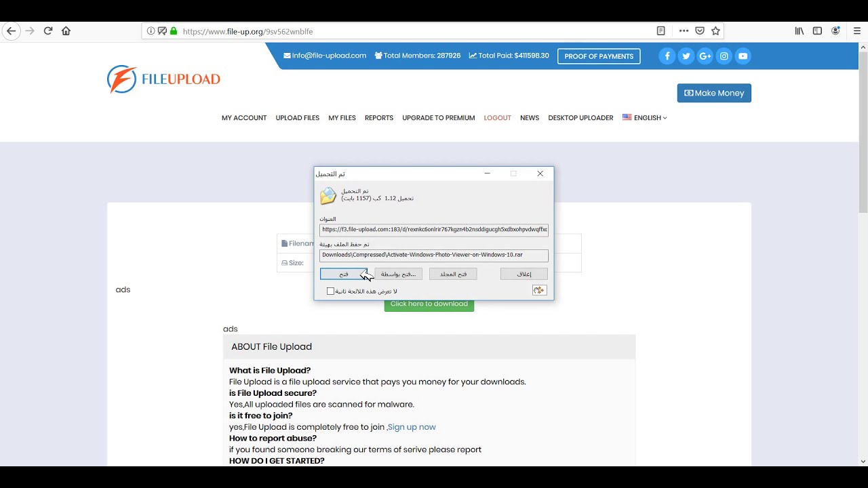Image resolution: width=868 pixels, height=488 pixels.
Task: Click the download URL address field in dialog
Action: [434, 230]
